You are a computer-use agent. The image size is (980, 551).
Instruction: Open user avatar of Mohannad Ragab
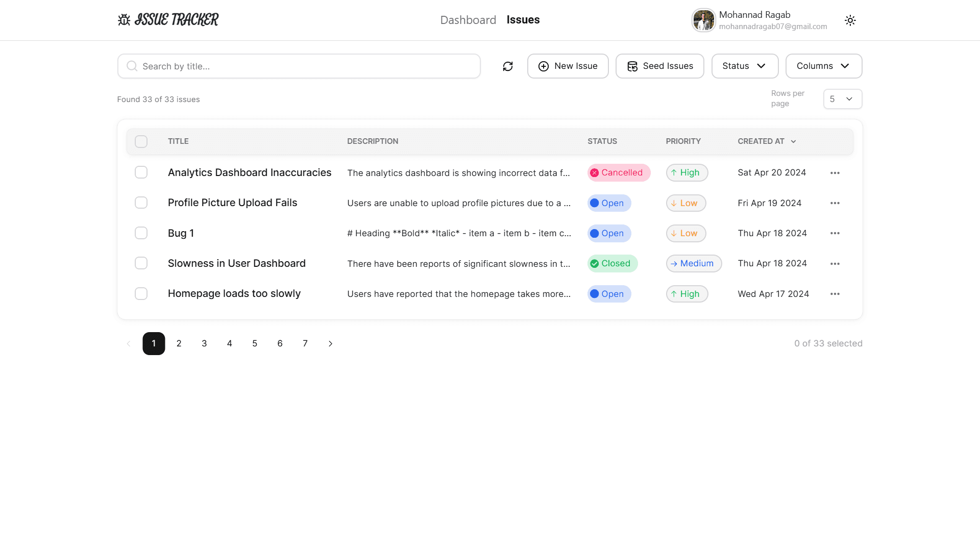(x=704, y=20)
